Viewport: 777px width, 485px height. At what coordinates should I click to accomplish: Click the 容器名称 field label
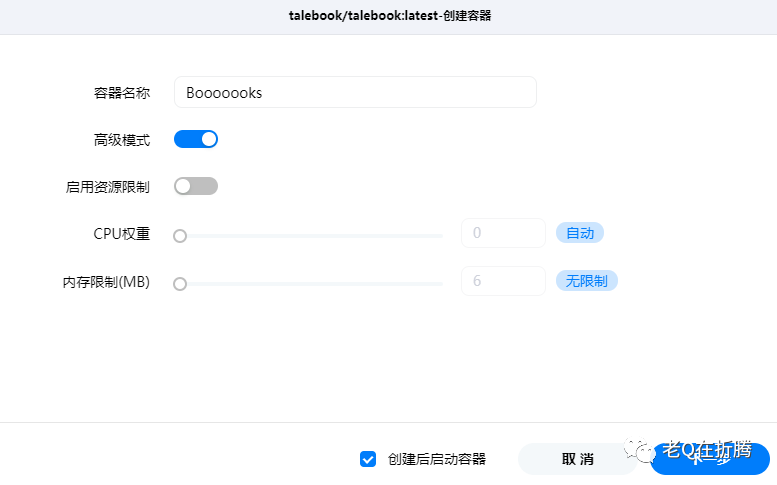pos(122,93)
